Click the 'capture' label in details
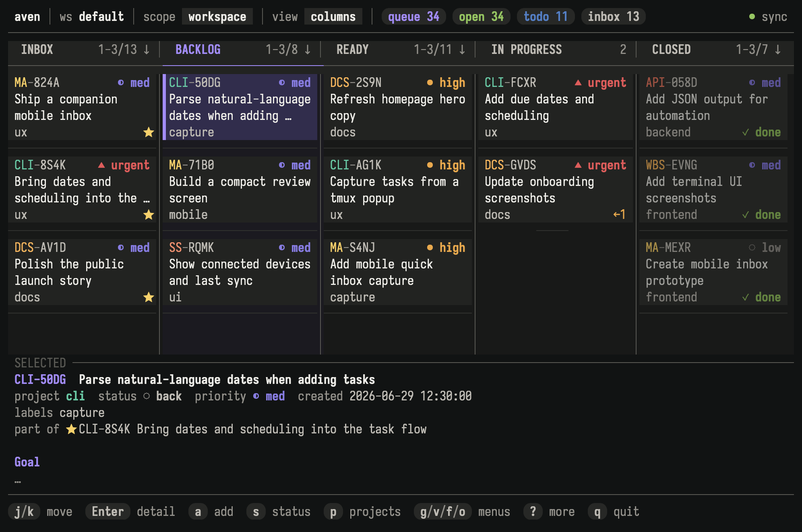The image size is (802, 532). click(x=82, y=412)
